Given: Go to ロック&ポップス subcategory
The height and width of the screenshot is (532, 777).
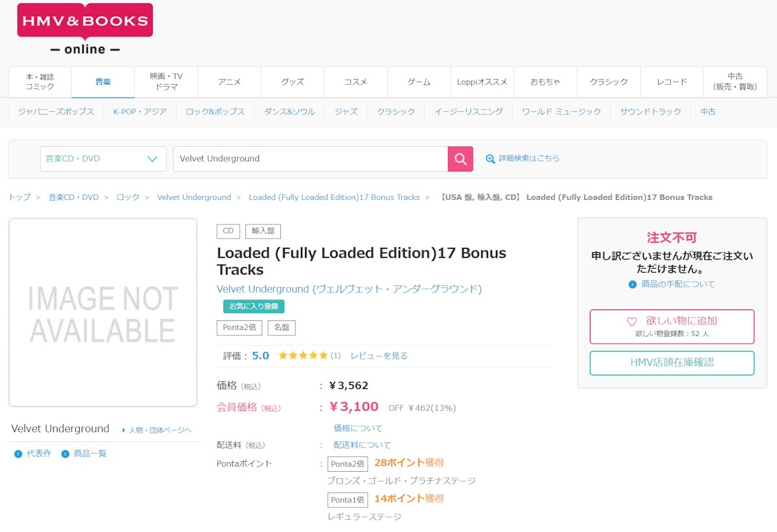Looking at the screenshot, I should (216, 112).
